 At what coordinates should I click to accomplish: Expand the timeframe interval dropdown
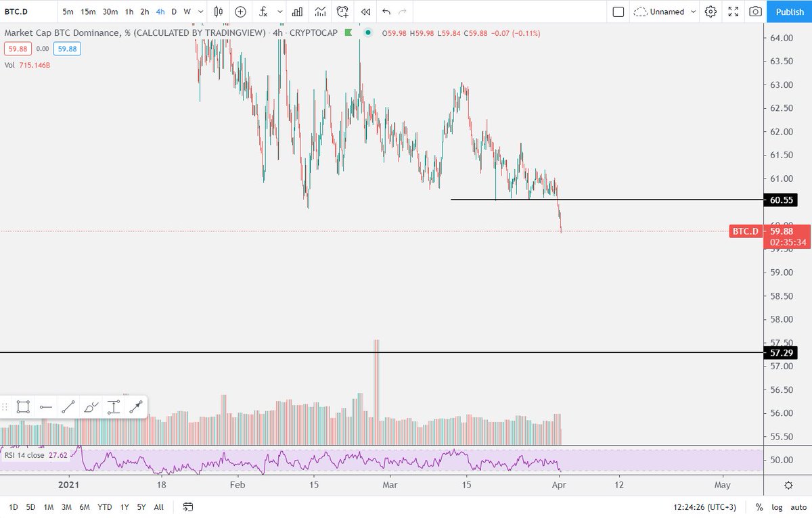(x=201, y=11)
